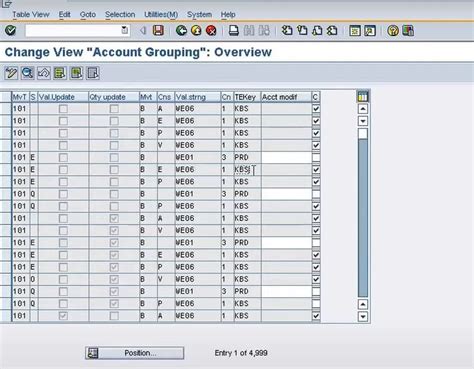Click the Customize Local Layout icon
Screen dimensions: 474x369
tap(408, 31)
